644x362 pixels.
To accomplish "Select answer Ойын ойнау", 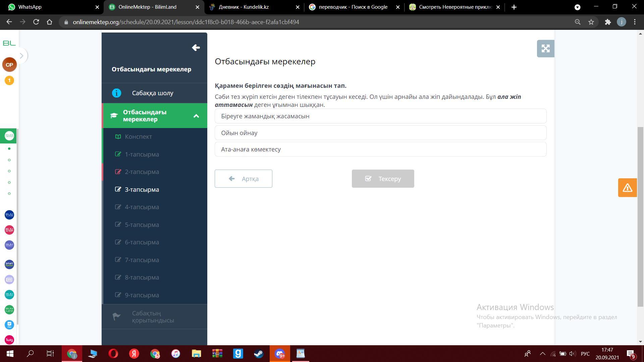I will coord(380,133).
